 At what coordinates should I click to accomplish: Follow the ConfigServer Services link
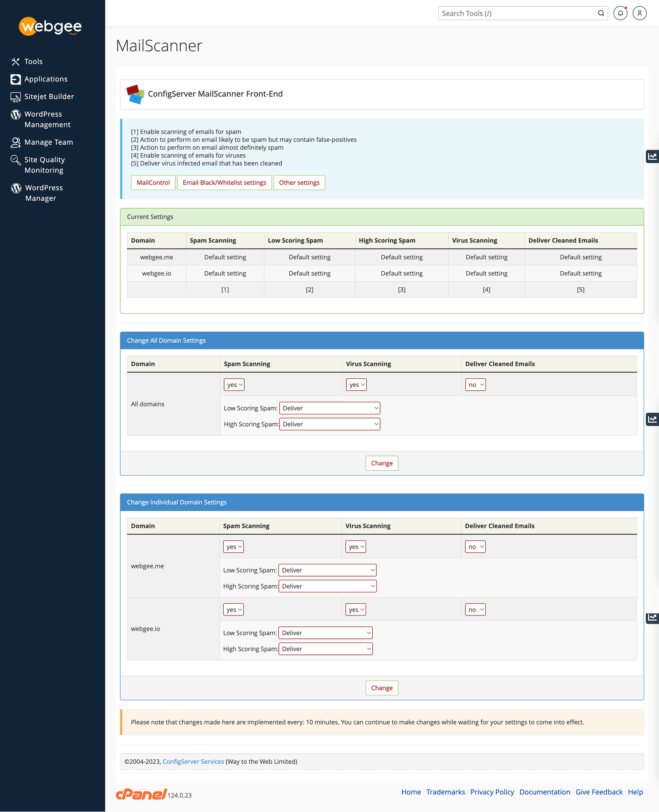coord(193,762)
